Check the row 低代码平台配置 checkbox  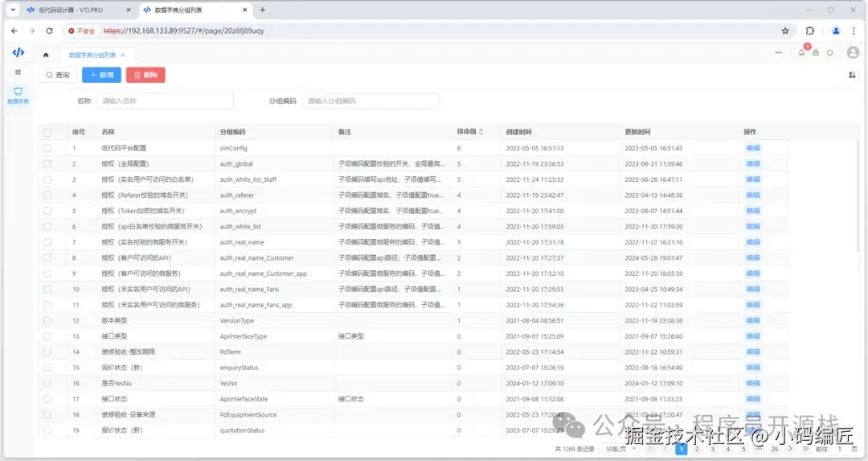pyautogui.click(x=47, y=148)
